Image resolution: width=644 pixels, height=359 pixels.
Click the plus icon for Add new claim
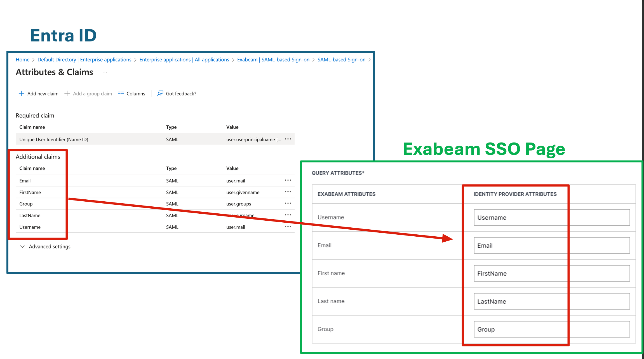tap(21, 94)
